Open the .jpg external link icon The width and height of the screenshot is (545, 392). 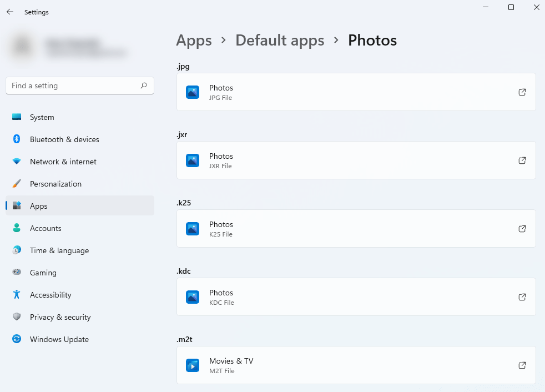coord(522,92)
